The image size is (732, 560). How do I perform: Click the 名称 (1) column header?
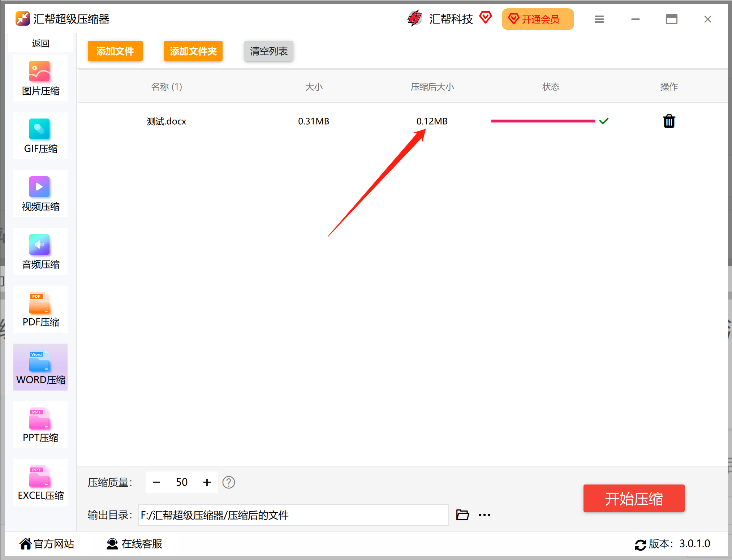[x=167, y=87]
